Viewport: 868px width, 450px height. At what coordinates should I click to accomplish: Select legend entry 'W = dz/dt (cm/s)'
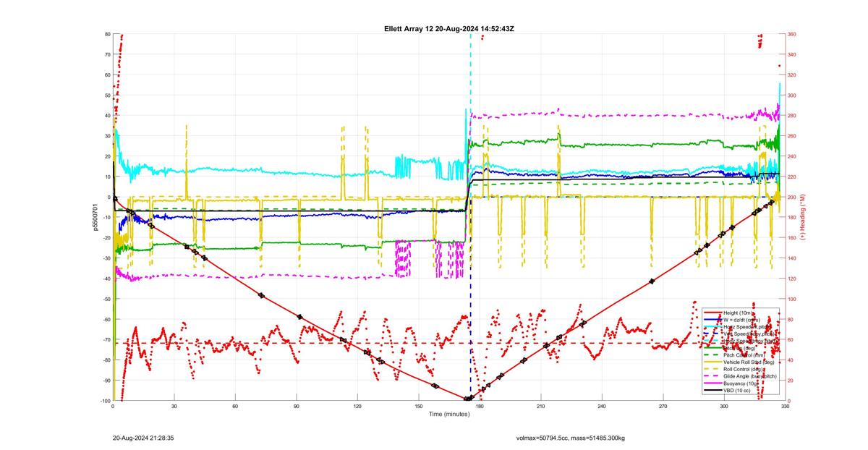click(741, 320)
